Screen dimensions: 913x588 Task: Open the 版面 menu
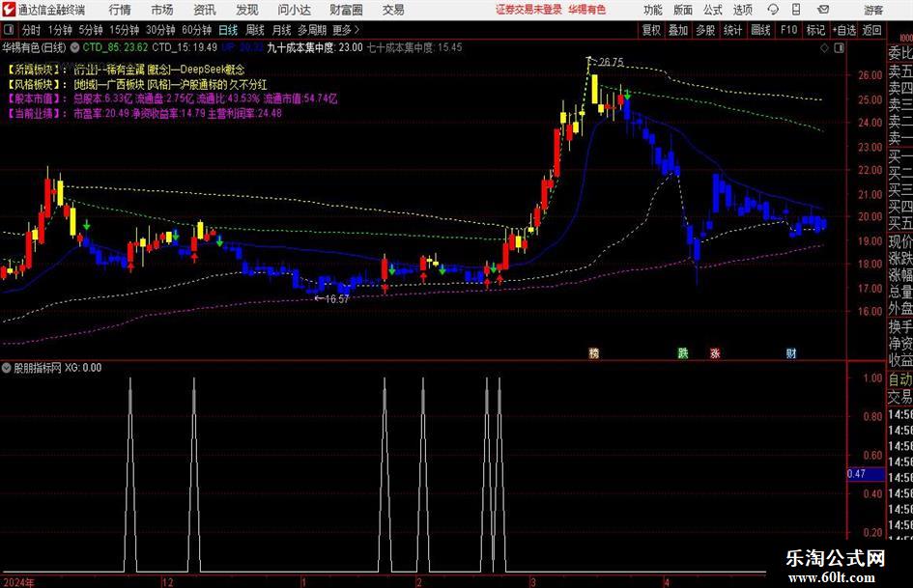(682, 10)
